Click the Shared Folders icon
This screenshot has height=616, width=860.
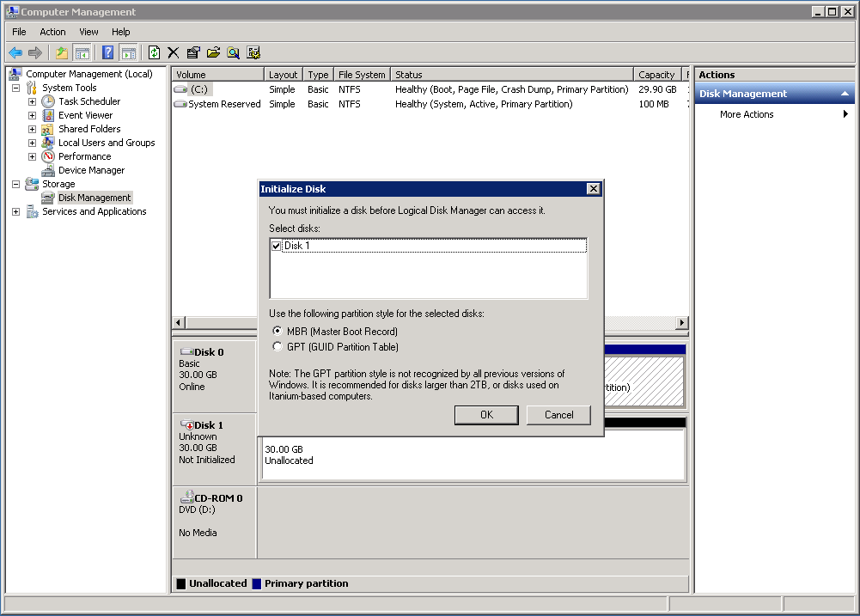[x=48, y=129]
